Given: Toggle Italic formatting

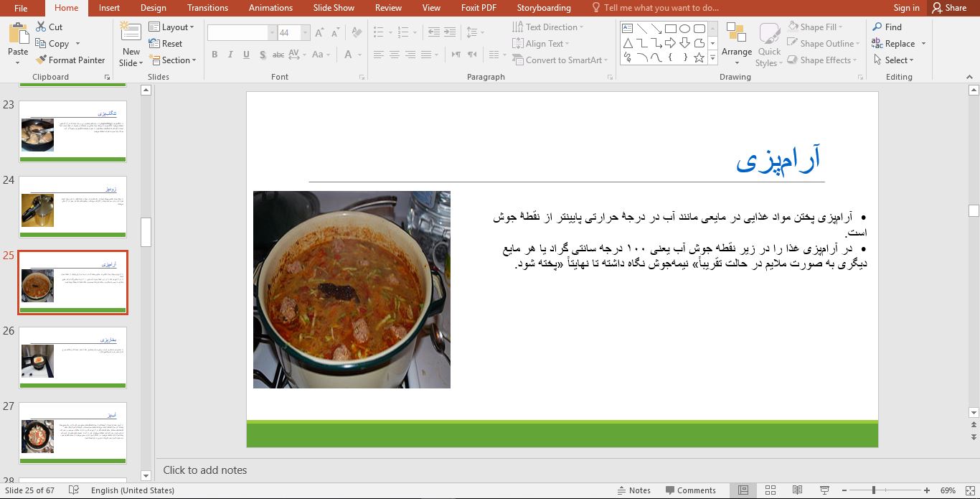Looking at the screenshot, I should (230, 55).
